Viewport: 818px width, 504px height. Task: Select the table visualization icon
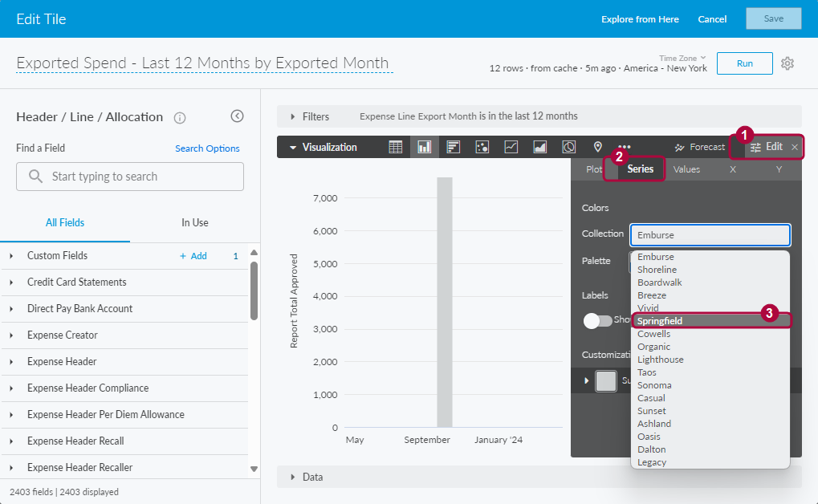396,147
